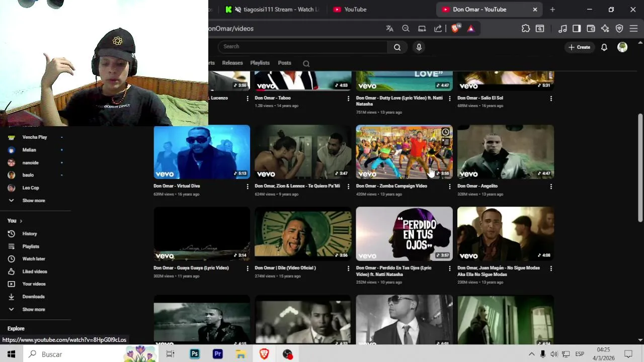The height and width of the screenshot is (362, 644).
Task: Play the Angelito video thumbnail
Action: tap(506, 152)
